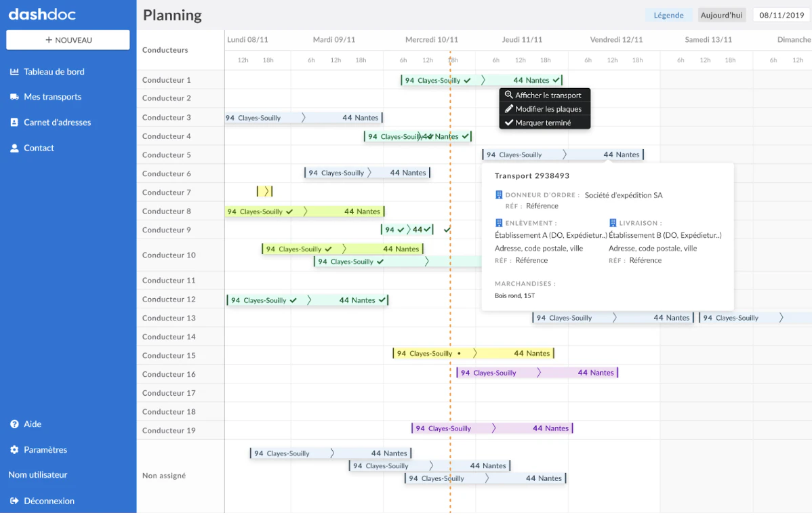
Task: Open Paramètres gear icon
Action: (x=14, y=450)
